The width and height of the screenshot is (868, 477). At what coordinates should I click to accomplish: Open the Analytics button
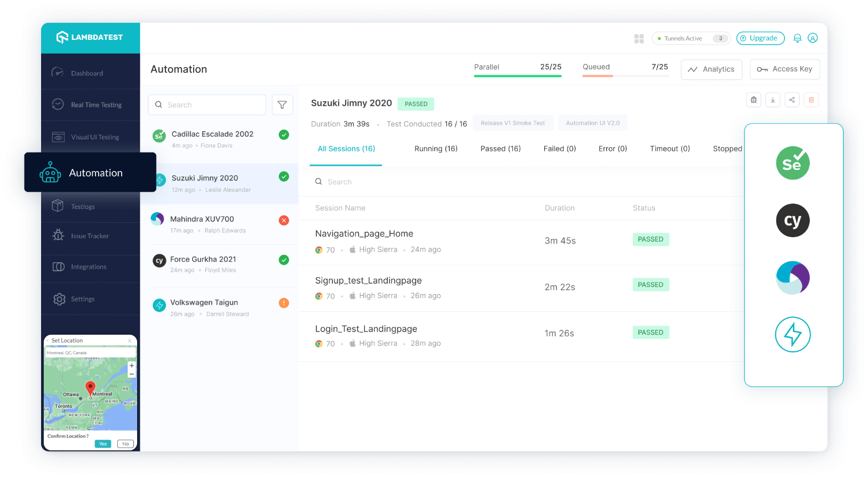point(711,69)
